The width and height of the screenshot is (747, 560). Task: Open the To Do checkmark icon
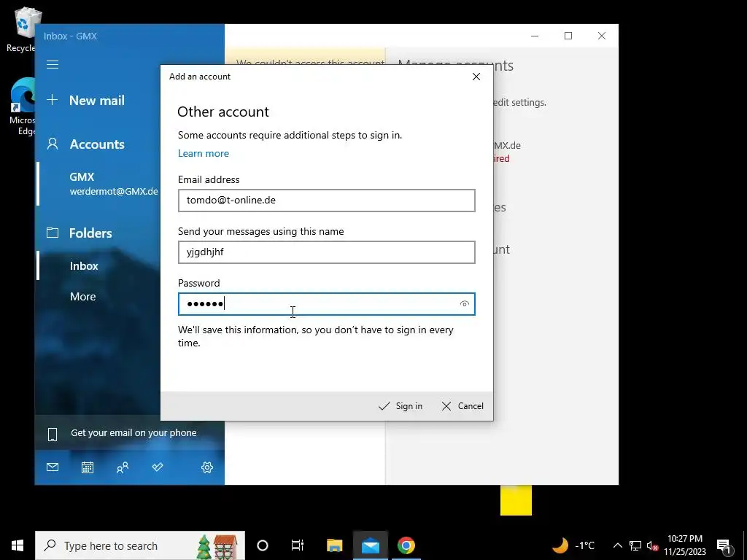[x=158, y=467]
